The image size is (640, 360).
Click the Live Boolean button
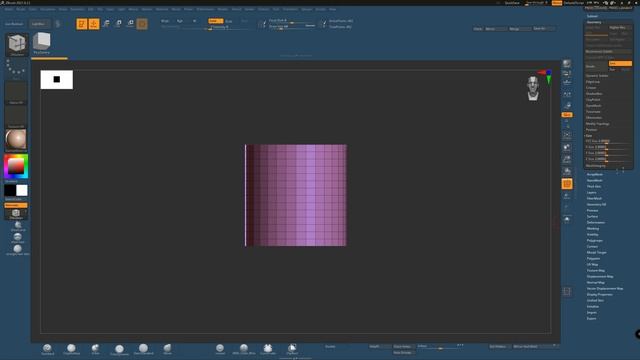tap(15, 24)
